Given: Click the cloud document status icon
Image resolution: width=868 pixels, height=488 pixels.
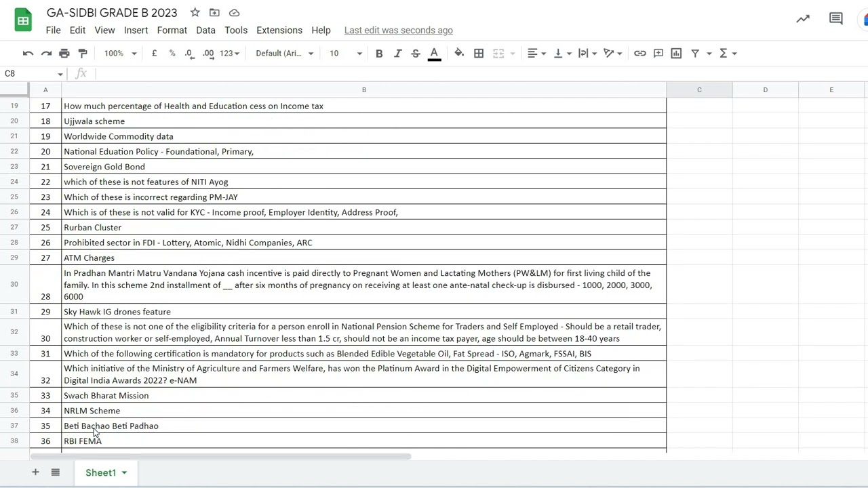Looking at the screenshot, I should (234, 12).
